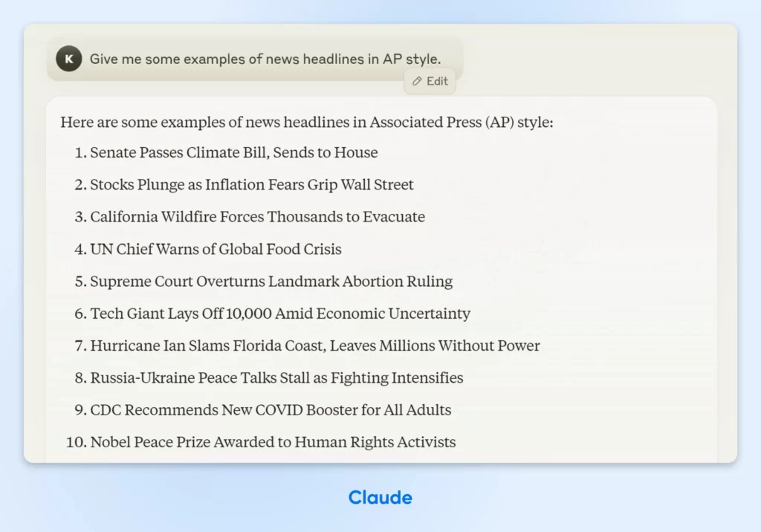Screen dimensions: 761x532
Task: Click headline "Supreme Court Overturns Landmark Abortion Ruling"
Action: coord(271,282)
